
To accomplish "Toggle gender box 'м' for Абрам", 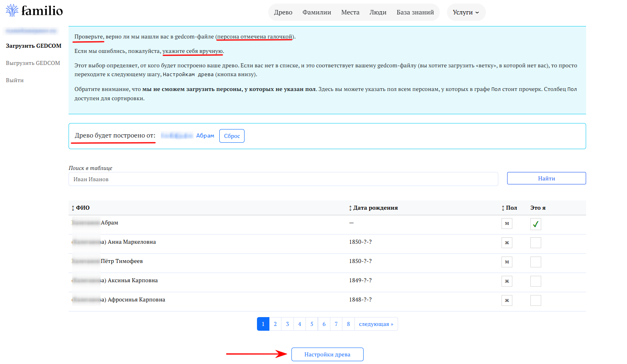I will [507, 223].
